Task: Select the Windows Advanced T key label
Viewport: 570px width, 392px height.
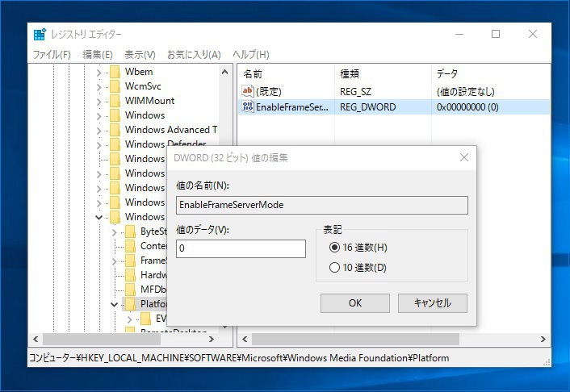Action: point(171,130)
